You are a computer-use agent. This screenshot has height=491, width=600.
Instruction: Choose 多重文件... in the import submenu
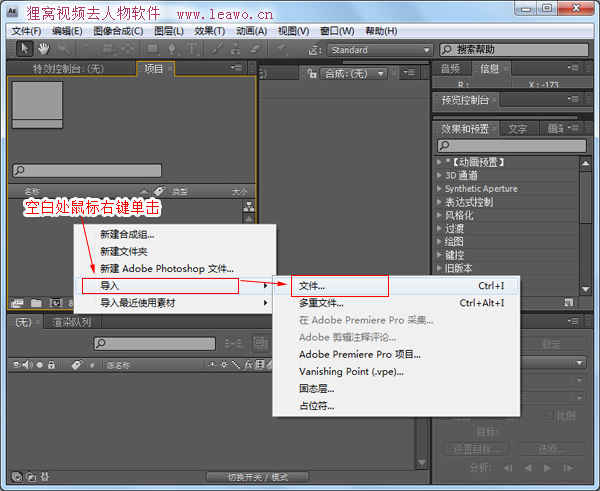coord(396,303)
